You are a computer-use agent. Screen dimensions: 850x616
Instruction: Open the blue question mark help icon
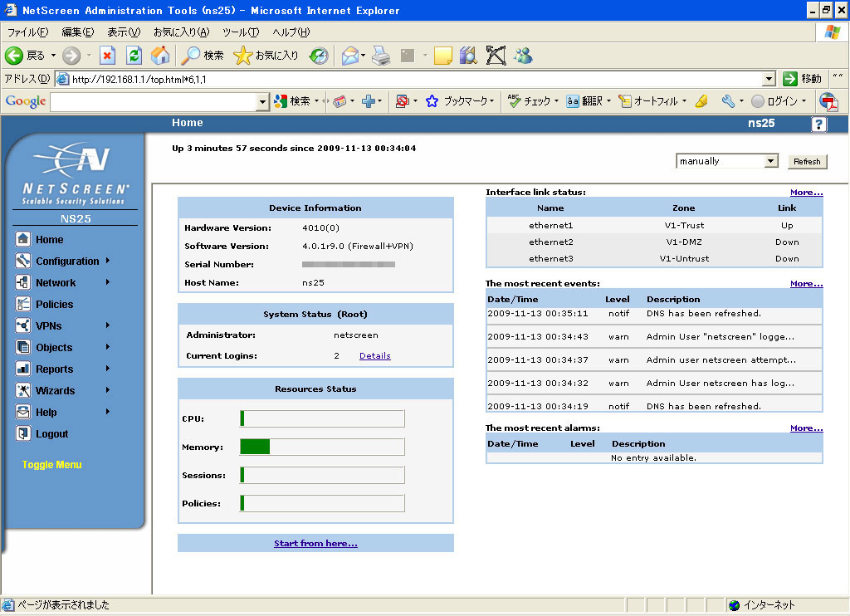tap(818, 125)
